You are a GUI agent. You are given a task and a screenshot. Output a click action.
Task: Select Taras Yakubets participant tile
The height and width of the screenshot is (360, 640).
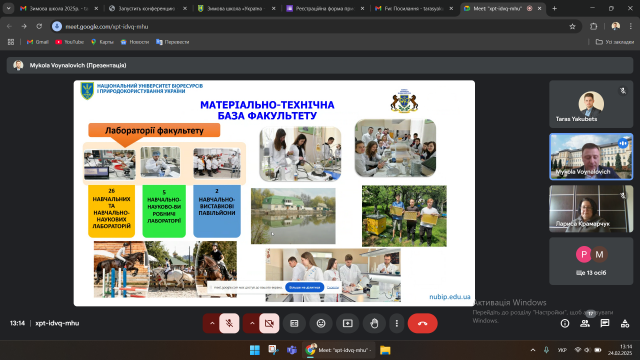click(591, 104)
